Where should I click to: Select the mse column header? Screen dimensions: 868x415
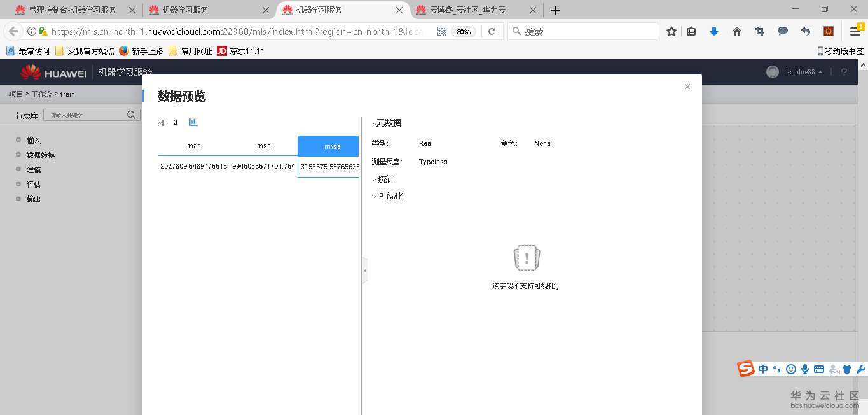263,146
